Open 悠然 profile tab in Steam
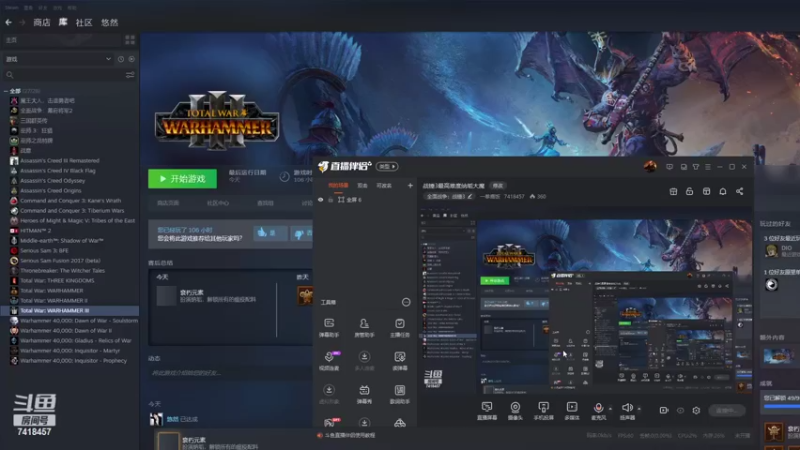 [x=110, y=22]
